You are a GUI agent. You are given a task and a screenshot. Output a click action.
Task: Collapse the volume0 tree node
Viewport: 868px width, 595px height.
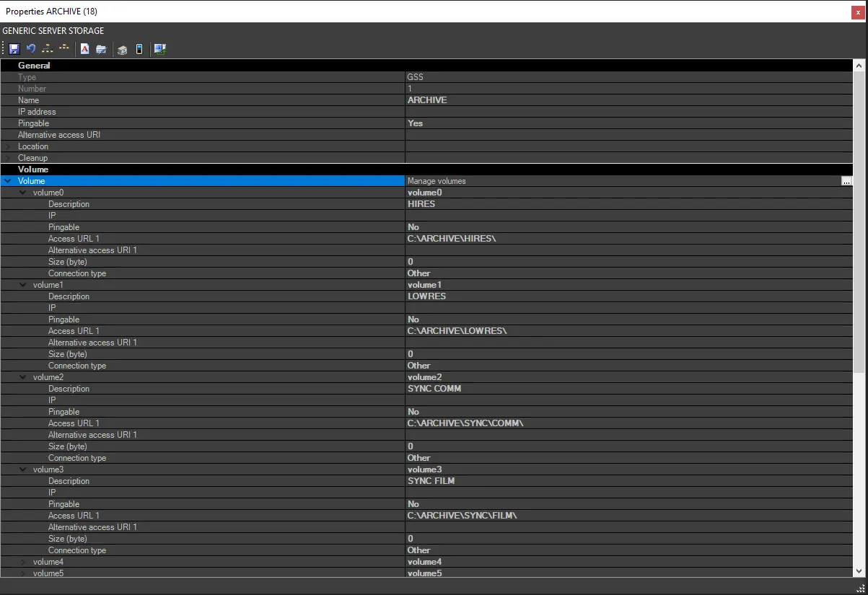click(23, 193)
